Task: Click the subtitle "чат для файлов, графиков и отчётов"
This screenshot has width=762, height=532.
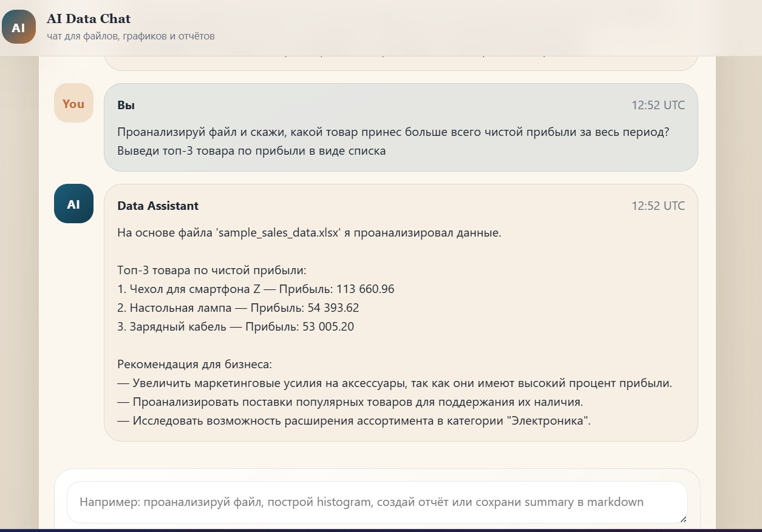Action: 131,36
